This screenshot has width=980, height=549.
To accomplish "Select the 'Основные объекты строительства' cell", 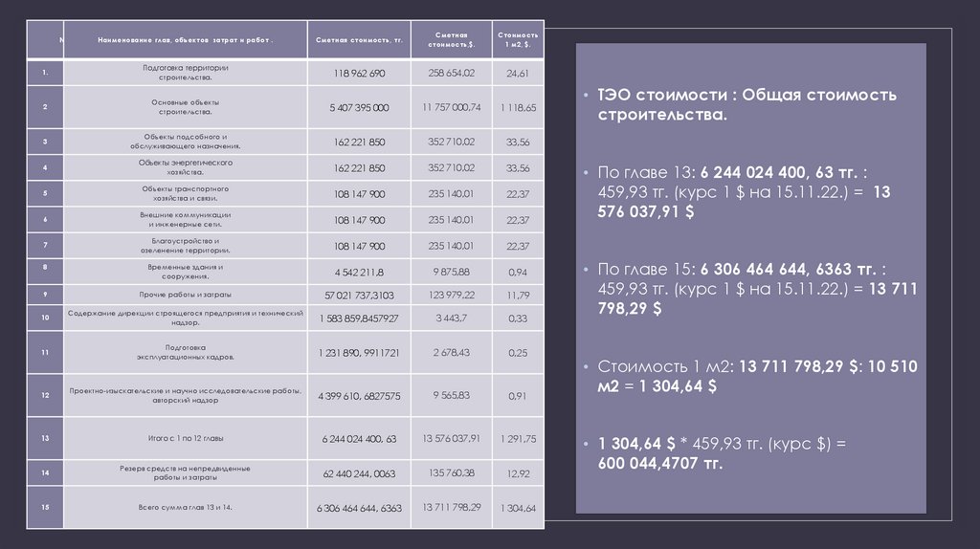I will coord(185,107).
